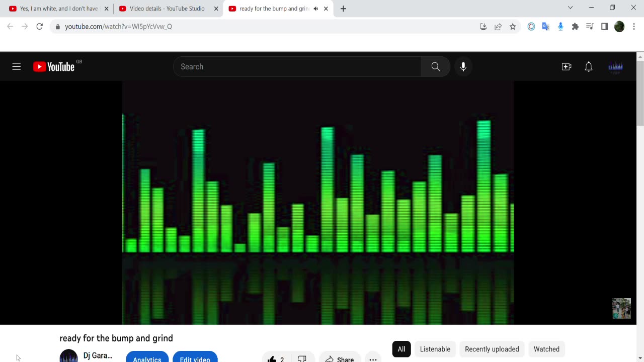The width and height of the screenshot is (644, 362).
Task: Click the small thumbnail at bottom right
Action: coord(621,308)
